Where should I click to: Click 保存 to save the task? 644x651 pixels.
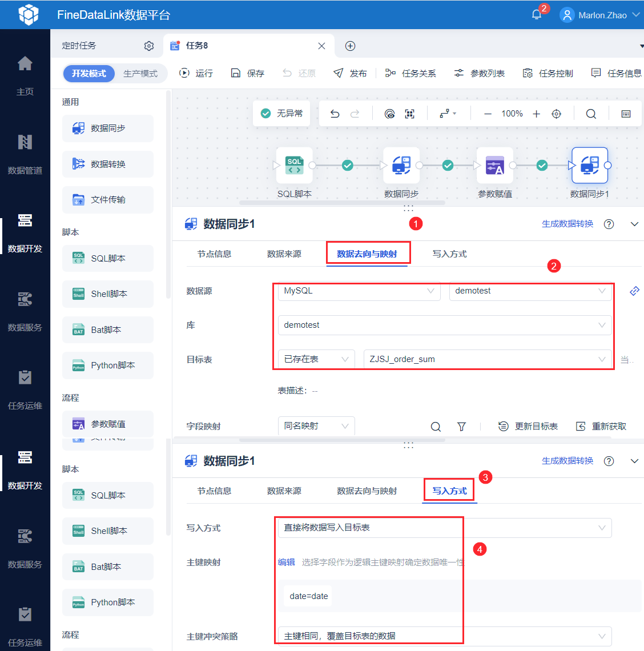click(247, 74)
